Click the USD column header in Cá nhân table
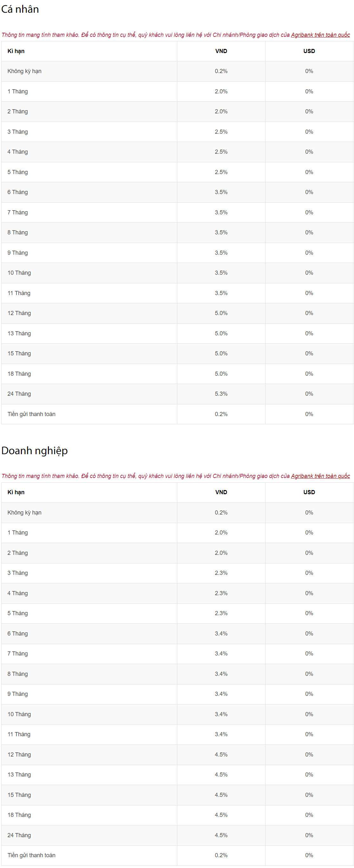Viewport: 354px width, 868px height. 309,51
